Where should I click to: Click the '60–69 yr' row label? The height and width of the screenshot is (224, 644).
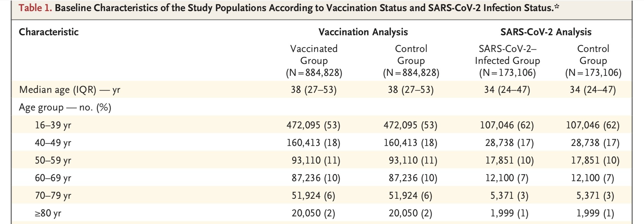53,178
